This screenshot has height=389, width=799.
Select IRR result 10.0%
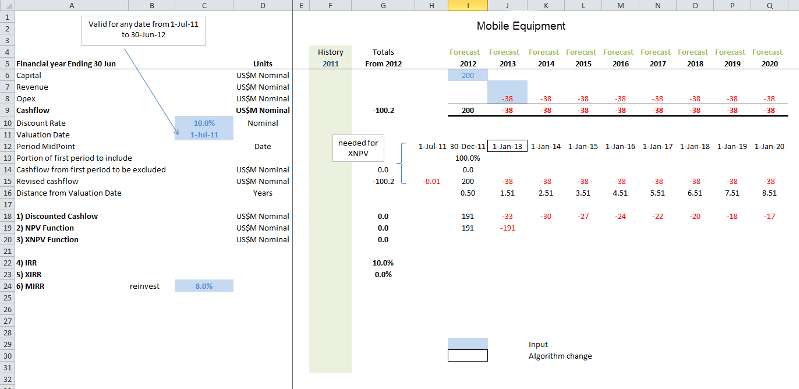(x=383, y=263)
